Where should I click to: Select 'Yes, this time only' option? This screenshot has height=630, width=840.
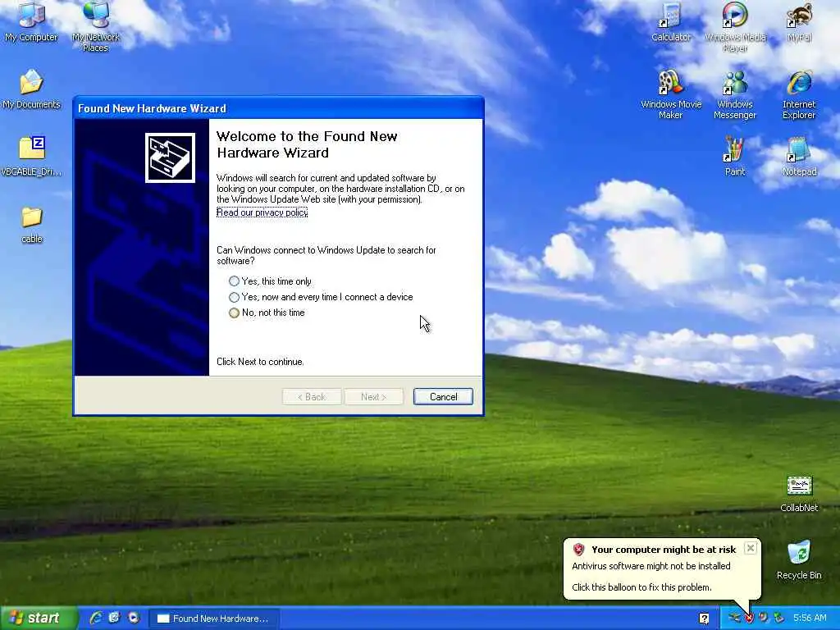[270, 281]
